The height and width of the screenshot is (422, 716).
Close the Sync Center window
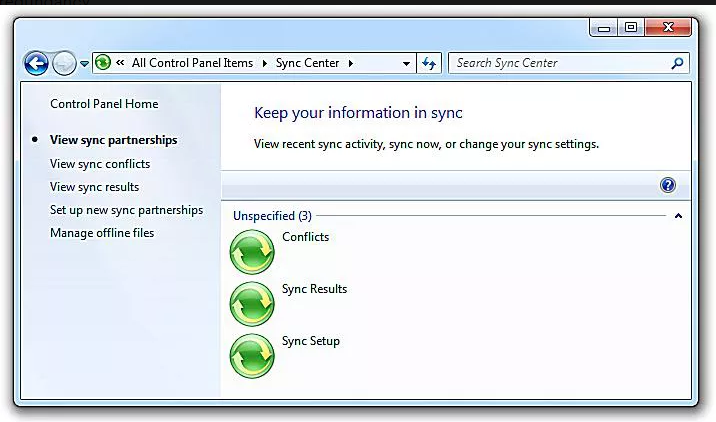tap(668, 27)
